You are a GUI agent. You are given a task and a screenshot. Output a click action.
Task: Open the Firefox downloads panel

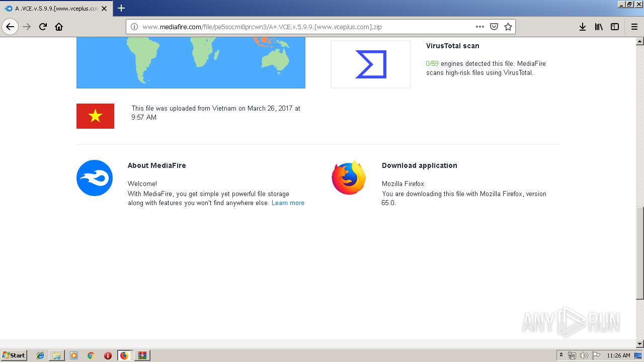(x=583, y=27)
